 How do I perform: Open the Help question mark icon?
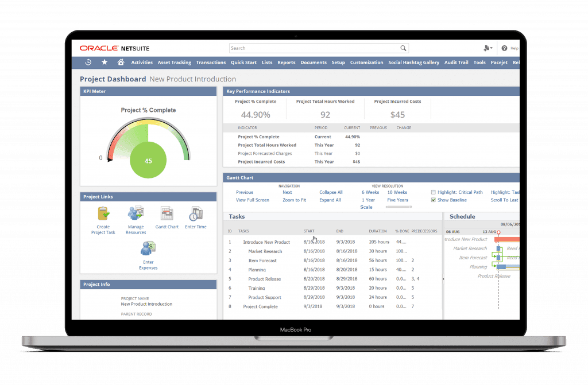pos(504,48)
